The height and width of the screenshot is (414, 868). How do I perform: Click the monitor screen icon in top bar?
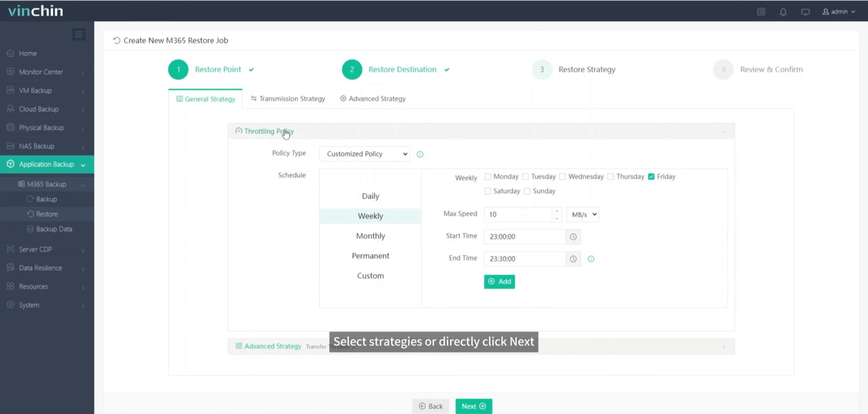click(805, 12)
